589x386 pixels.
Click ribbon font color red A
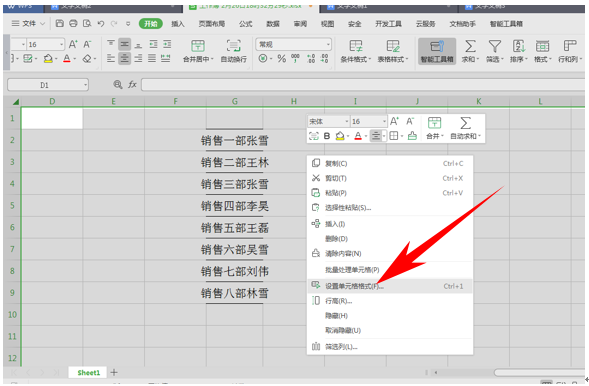click(67, 59)
